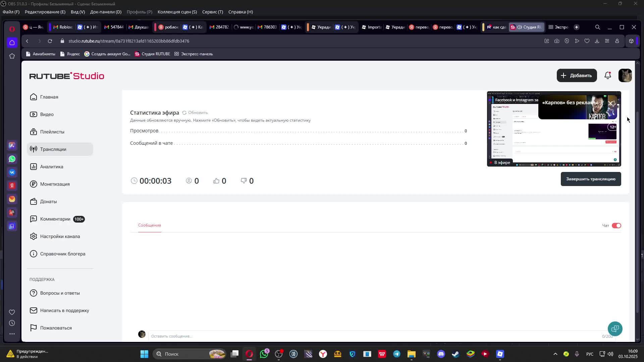Screen dimensions: 644x362
Task: Open Opera downloads icon in toolbar
Action: point(597,41)
